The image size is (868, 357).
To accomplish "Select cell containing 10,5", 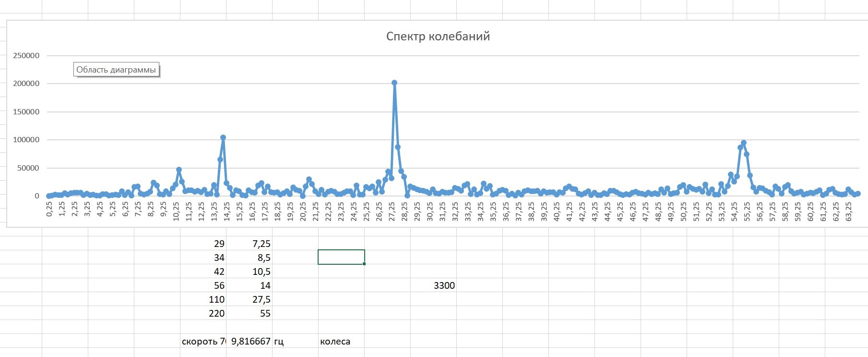I will tap(249, 271).
